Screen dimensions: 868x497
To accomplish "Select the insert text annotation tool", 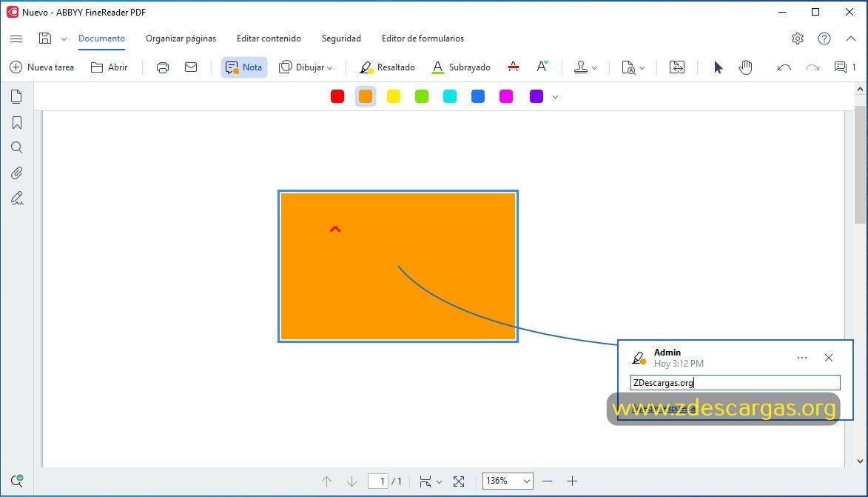I will tap(542, 67).
